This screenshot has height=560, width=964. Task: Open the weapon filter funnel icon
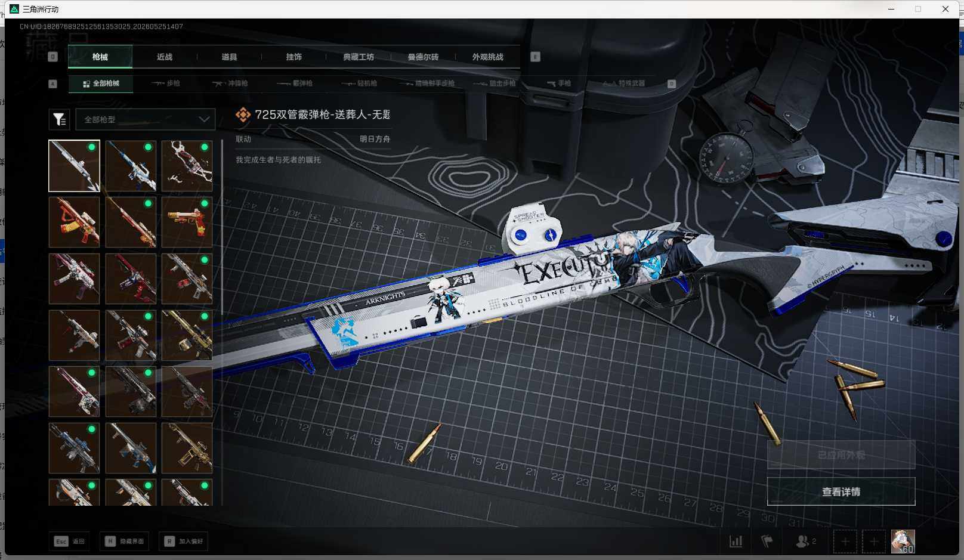tap(60, 119)
